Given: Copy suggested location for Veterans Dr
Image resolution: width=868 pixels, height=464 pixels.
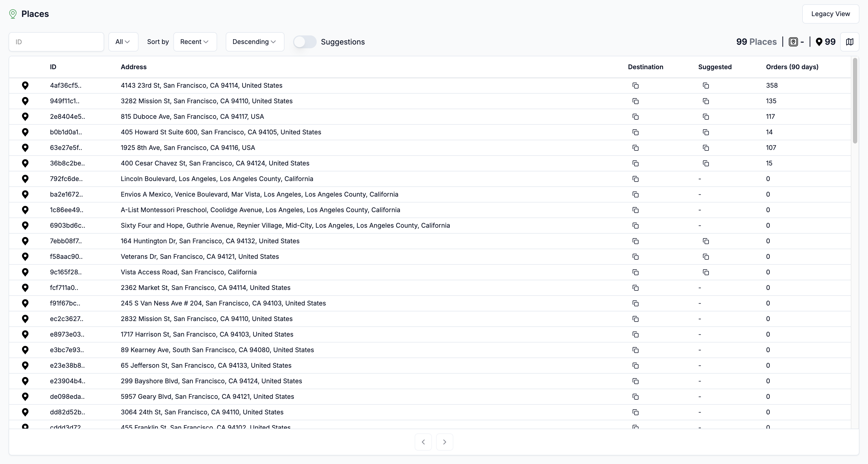Looking at the screenshot, I should pyautogui.click(x=706, y=257).
